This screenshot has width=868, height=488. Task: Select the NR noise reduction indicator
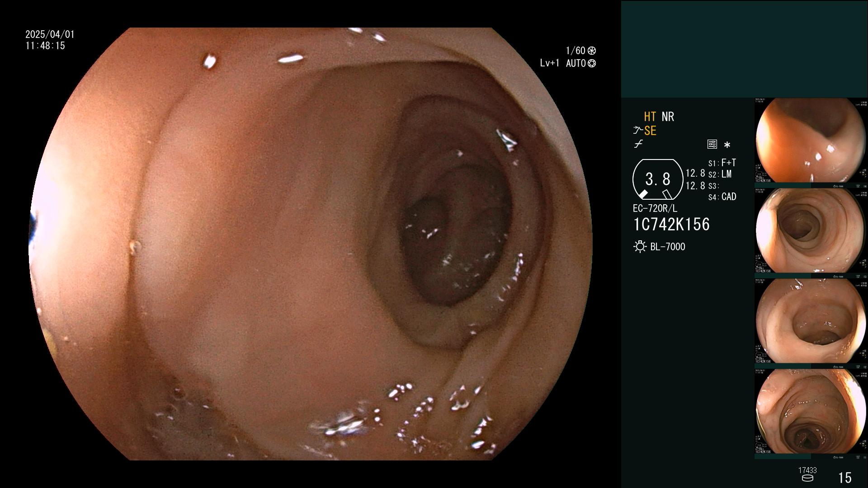668,117
